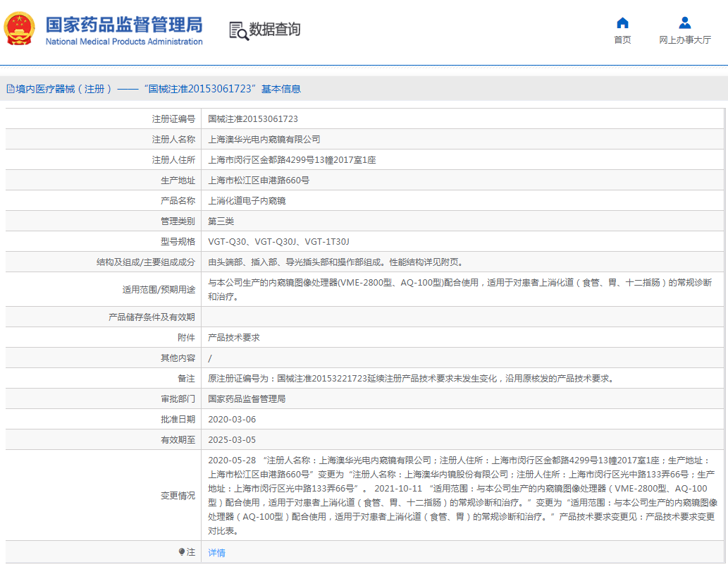
Task: Click the 数据查询 heading text
Action: (275, 30)
